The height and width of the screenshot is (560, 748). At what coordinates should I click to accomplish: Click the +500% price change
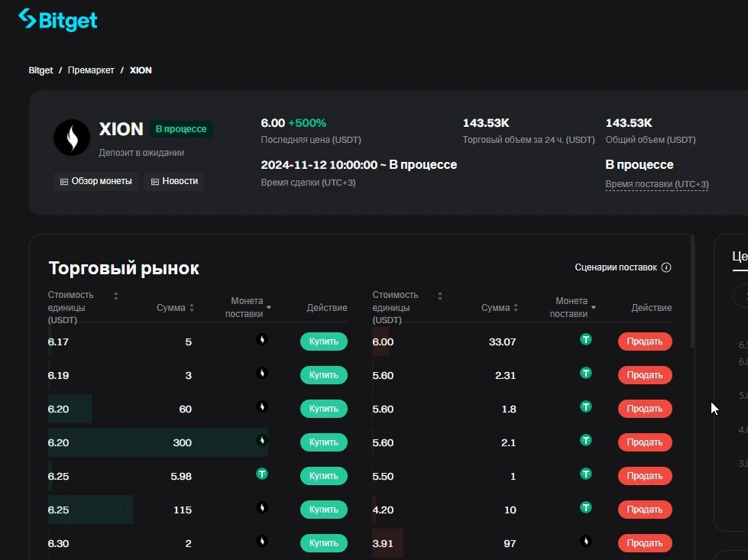(x=307, y=123)
